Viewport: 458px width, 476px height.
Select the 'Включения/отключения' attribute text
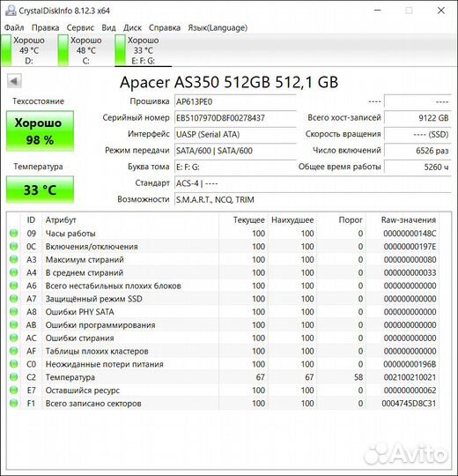[92, 247]
